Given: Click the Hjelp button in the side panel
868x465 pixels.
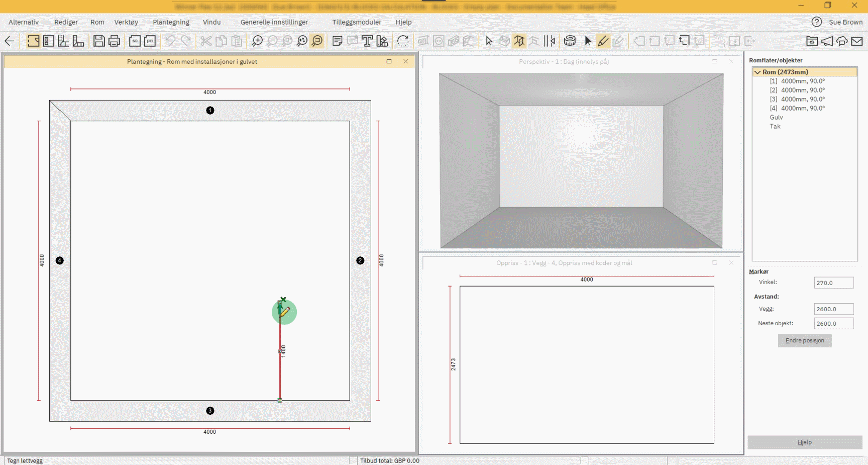Looking at the screenshot, I should [805, 442].
